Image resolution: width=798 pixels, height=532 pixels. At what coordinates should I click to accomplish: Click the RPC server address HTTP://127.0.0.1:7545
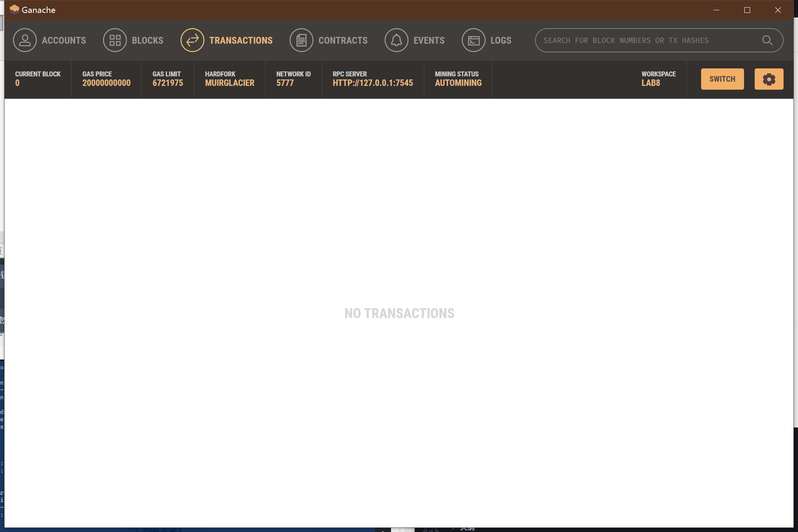(x=373, y=83)
